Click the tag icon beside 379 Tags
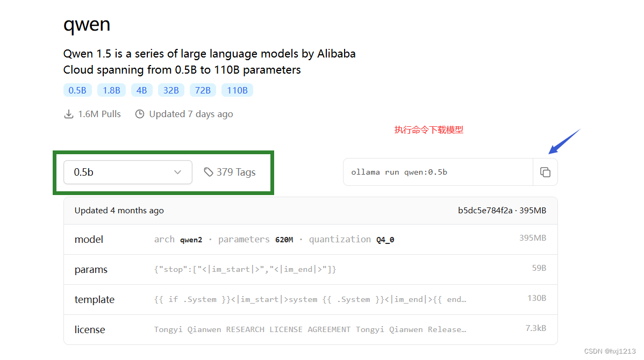Viewport: 644px width, 360px height. pyautogui.click(x=209, y=172)
